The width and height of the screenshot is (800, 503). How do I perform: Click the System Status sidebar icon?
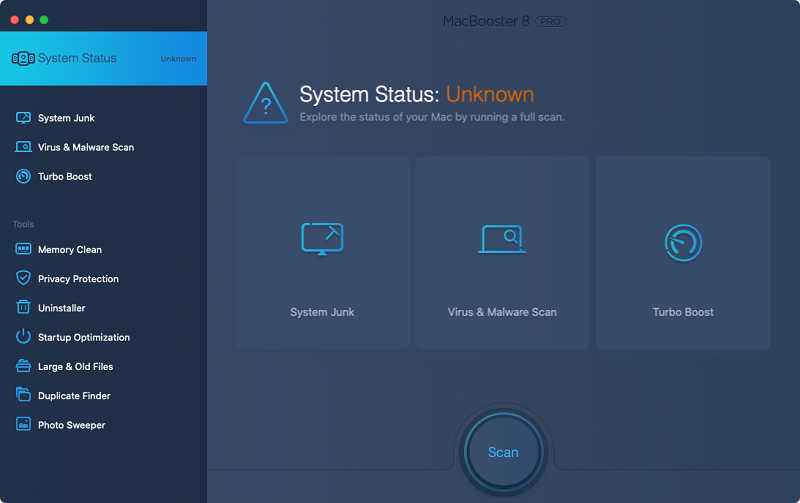pyautogui.click(x=23, y=58)
